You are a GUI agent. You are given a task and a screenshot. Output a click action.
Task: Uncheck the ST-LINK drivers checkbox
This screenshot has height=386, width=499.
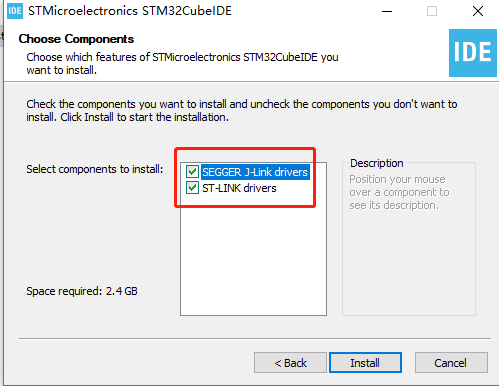tap(192, 188)
